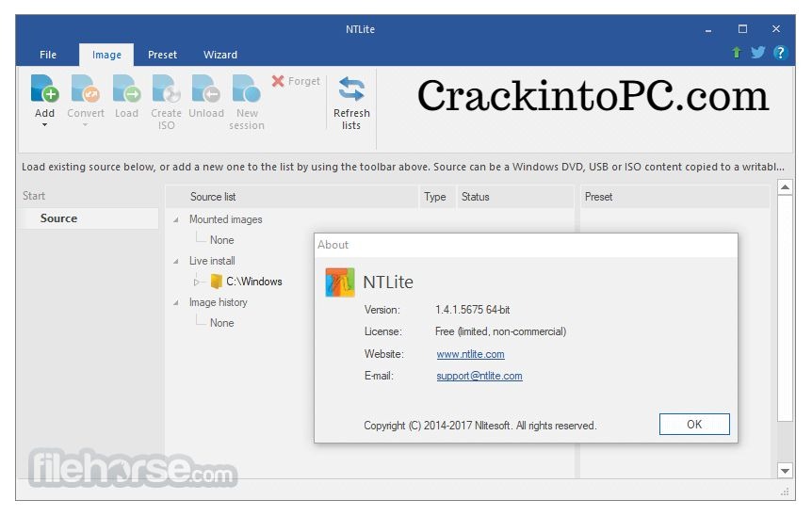Click OK in the About dialog
The width and height of the screenshot is (812, 516).
694,425
